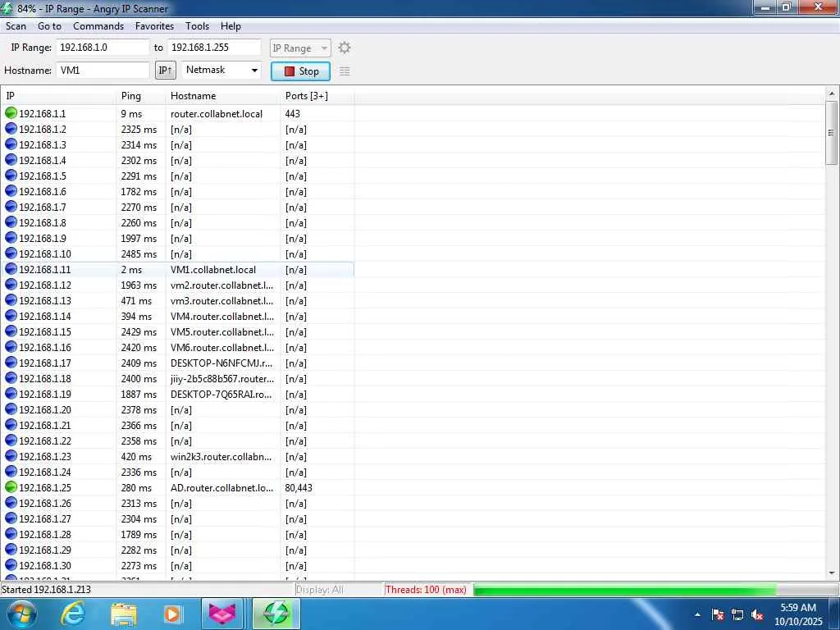The width and height of the screenshot is (840, 630).
Task: Click the ports value 80,443
Action: pyautogui.click(x=299, y=487)
